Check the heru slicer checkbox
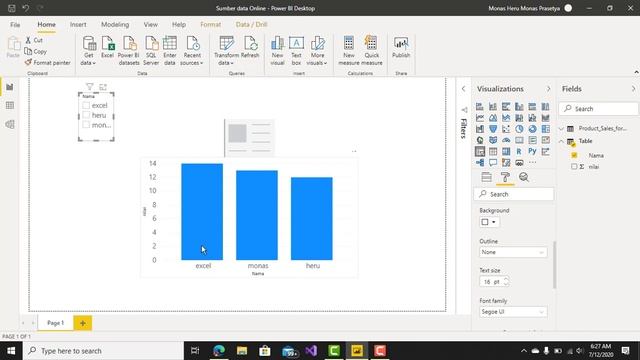 (x=86, y=115)
